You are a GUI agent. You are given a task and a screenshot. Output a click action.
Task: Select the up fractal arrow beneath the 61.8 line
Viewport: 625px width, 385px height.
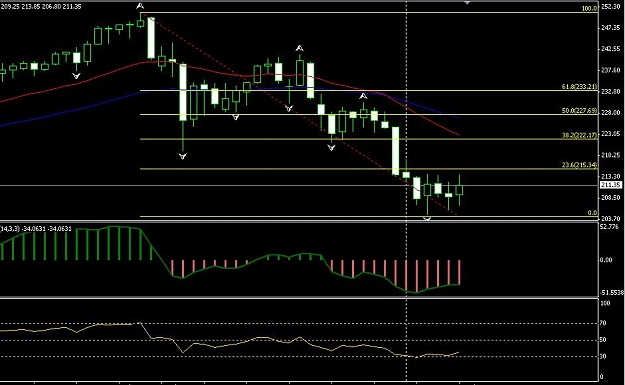363,96
